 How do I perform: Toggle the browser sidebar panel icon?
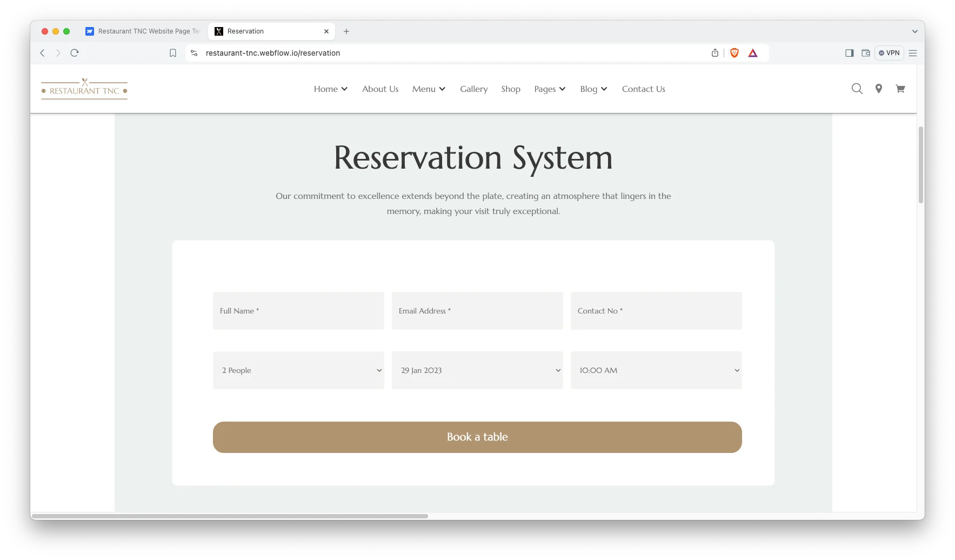849,53
